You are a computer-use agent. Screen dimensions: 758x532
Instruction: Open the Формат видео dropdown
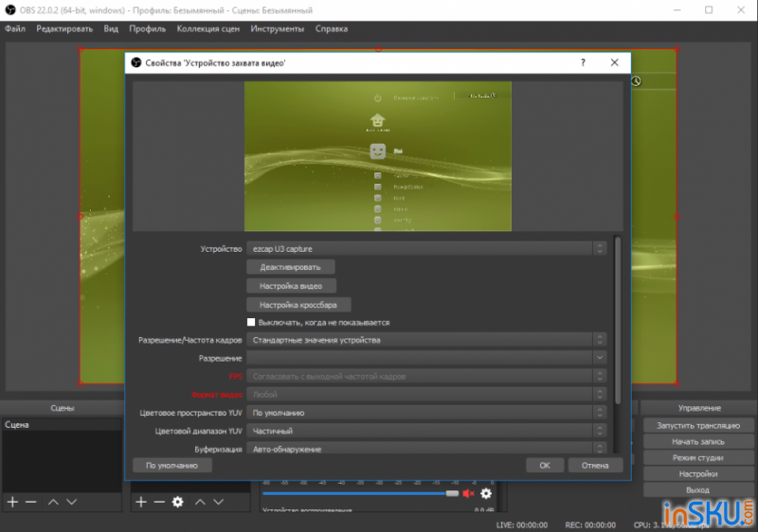pyautogui.click(x=425, y=395)
